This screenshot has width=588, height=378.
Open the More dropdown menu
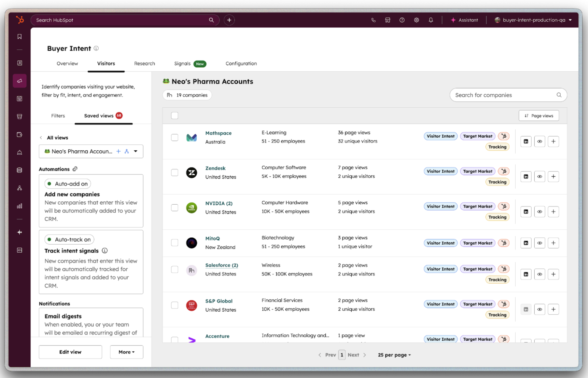tap(126, 352)
